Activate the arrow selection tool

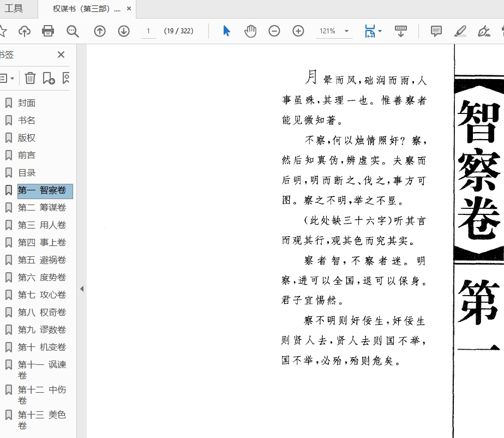pyautogui.click(x=227, y=31)
